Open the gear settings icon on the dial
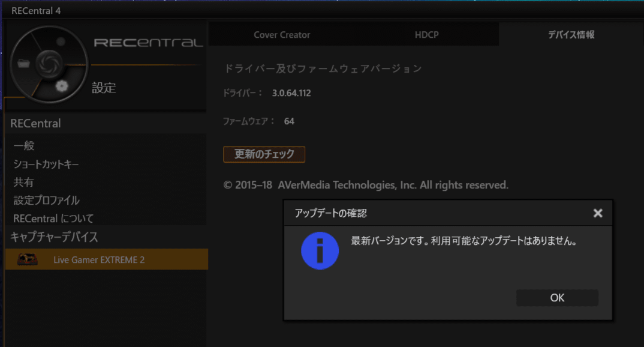 [62, 86]
